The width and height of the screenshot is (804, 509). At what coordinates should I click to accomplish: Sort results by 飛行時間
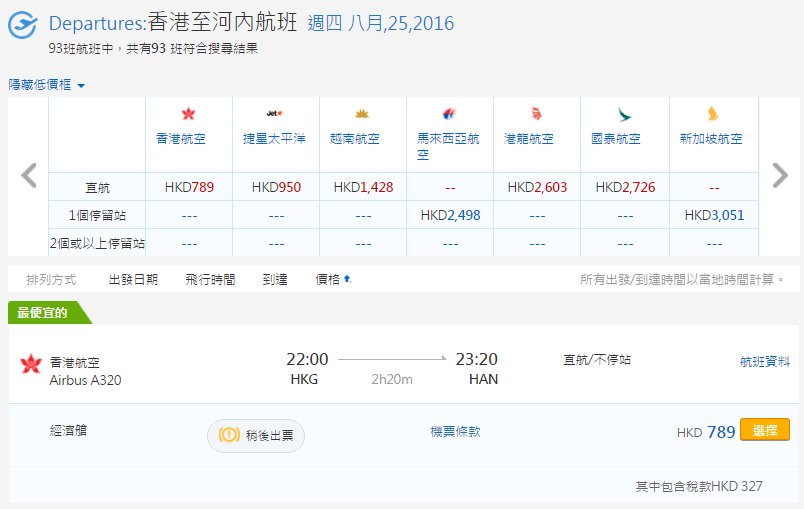(210, 279)
